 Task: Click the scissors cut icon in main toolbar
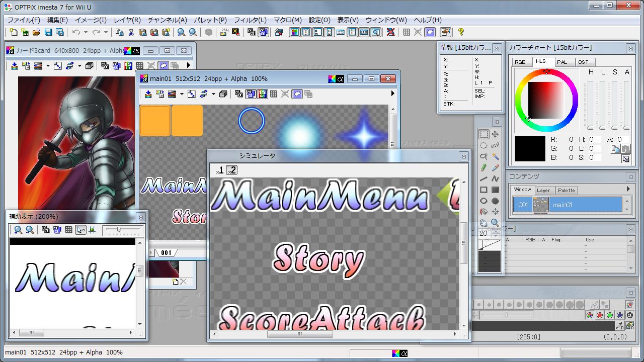coord(131,32)
